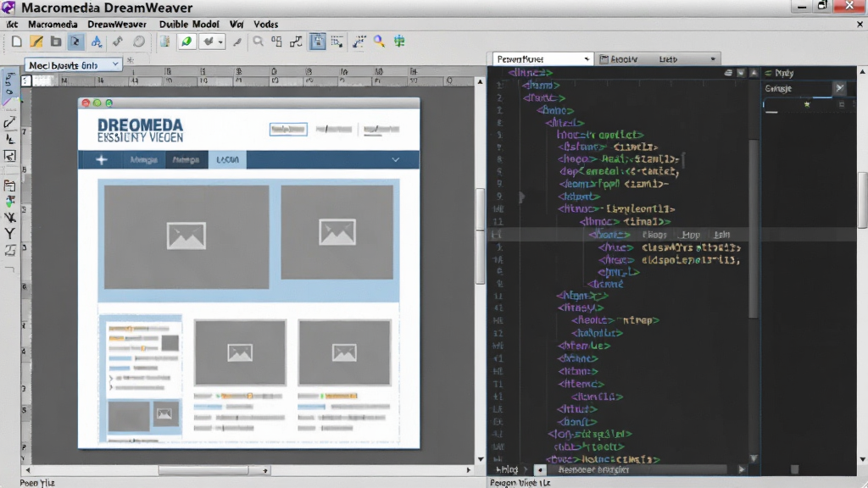The height and width of the screenshot is (488, 868).
Task: Select the orange-brown page tool in left sidebar
Action: tap(9, 186)
